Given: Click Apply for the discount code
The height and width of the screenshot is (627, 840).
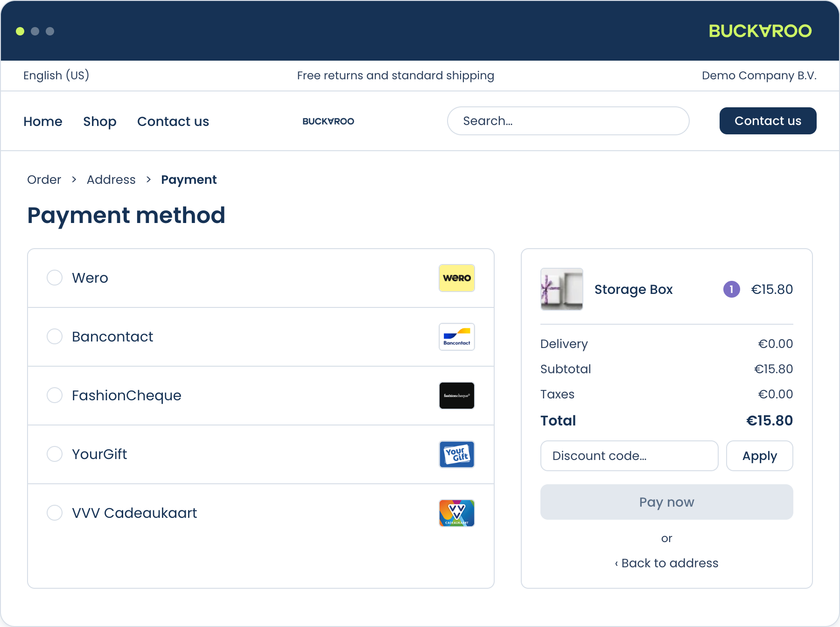Looking at the screenshot, I should coord(760,456).
